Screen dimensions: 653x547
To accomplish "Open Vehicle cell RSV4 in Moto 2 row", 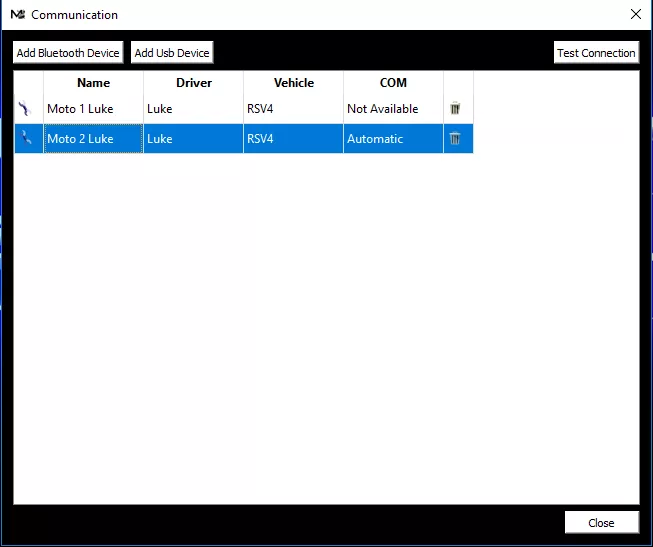I will [x=293, y=138].
